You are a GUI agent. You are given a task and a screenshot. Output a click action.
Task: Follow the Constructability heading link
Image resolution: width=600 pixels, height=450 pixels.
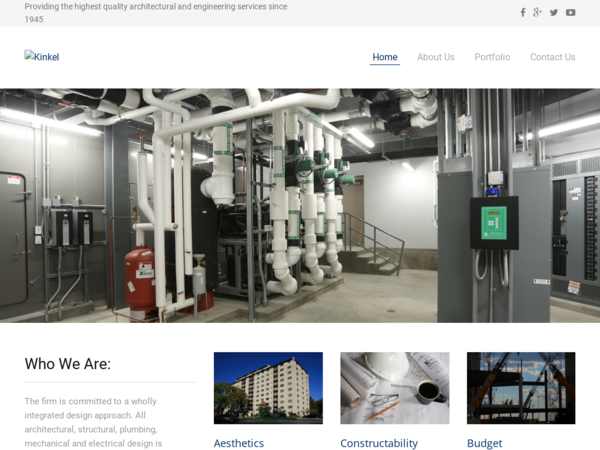pyautogui.click(x=379, y=443)
